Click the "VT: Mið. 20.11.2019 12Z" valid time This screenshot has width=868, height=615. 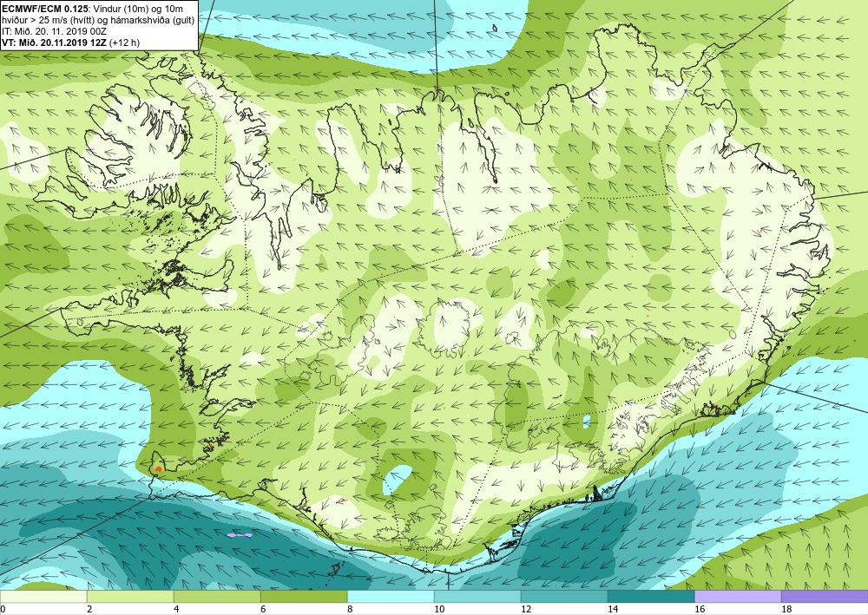(54, 43)
